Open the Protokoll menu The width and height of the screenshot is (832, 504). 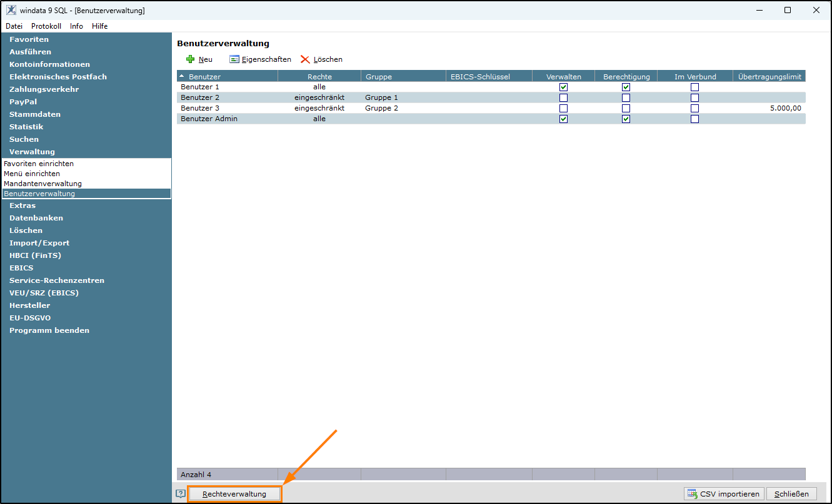(46, 26)
